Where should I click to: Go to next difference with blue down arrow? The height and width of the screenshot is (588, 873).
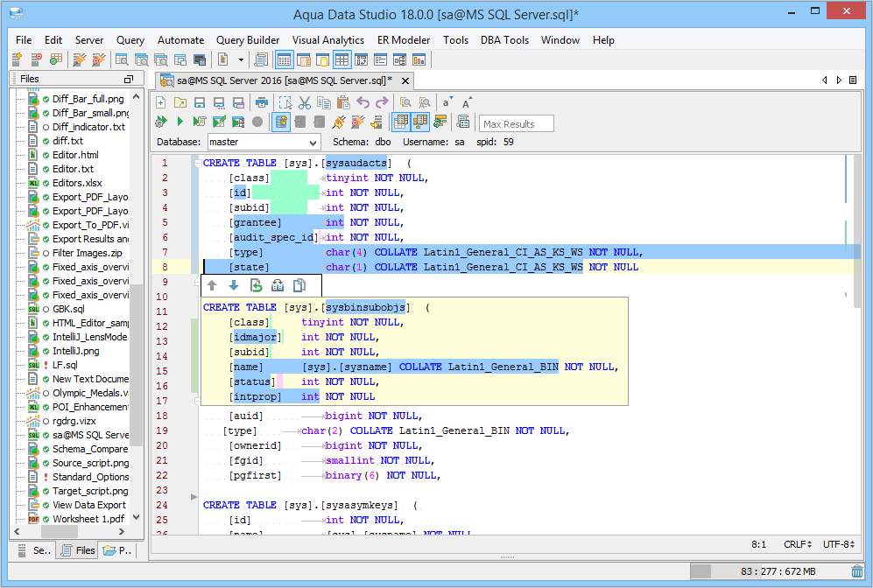[x=234, y=285]
